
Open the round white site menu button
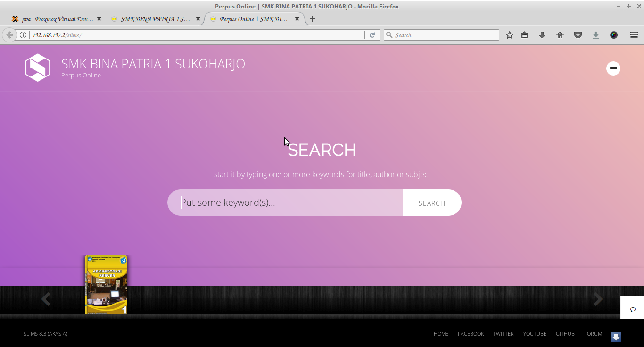tap(613, 68)
